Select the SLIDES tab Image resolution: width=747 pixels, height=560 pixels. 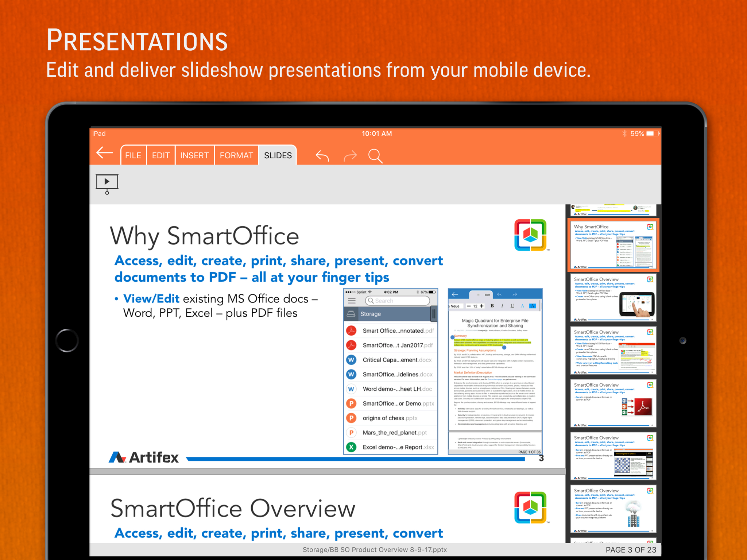[278, 155]
